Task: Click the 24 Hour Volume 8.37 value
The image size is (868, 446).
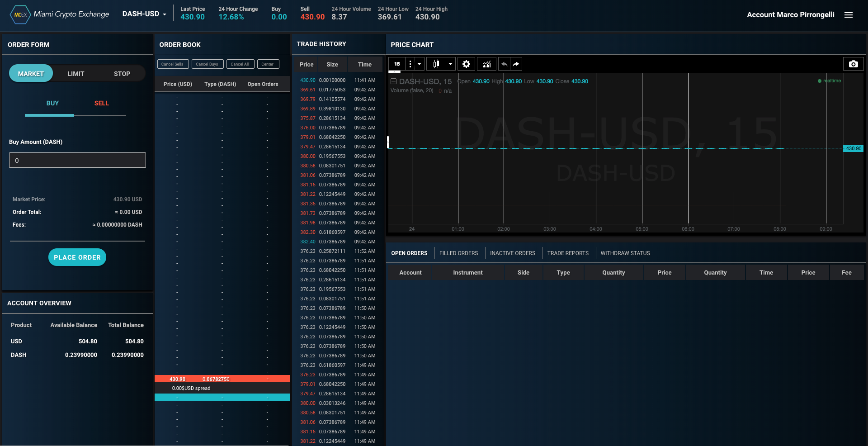Action: coord(339,17)
